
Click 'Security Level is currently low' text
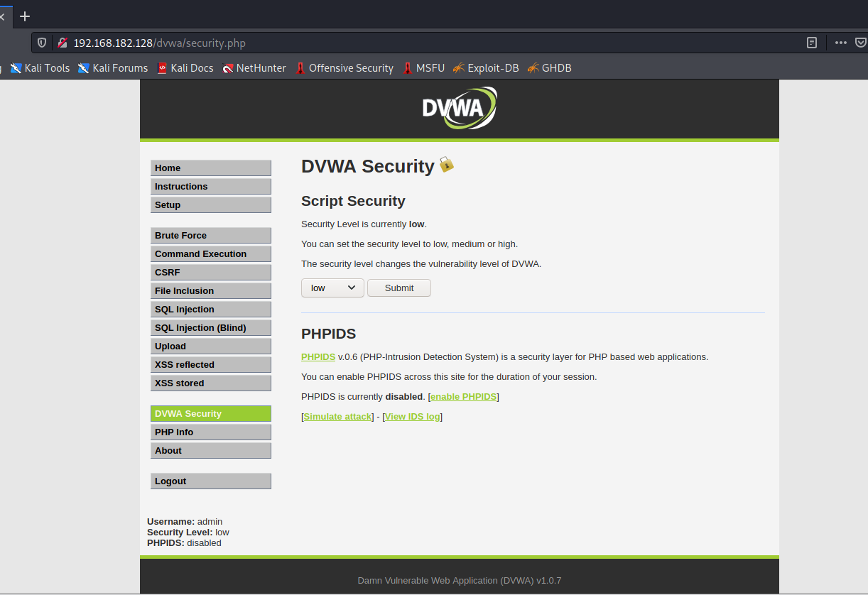click(x=364, y=224)
